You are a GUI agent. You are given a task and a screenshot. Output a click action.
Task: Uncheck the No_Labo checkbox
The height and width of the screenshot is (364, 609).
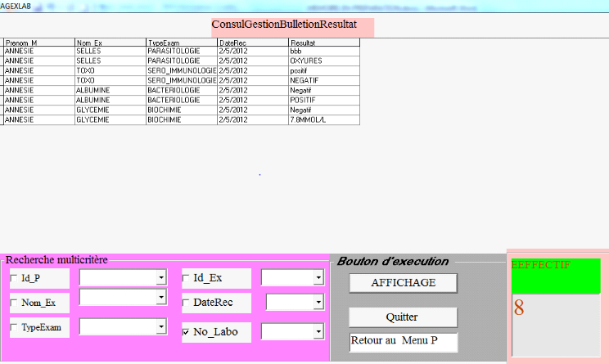coord(187,332)
